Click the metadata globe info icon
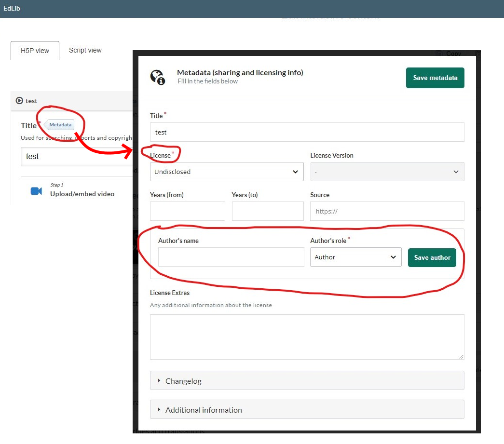The height and width of the screenshot is (444, 504). click(x=158, y=77)
